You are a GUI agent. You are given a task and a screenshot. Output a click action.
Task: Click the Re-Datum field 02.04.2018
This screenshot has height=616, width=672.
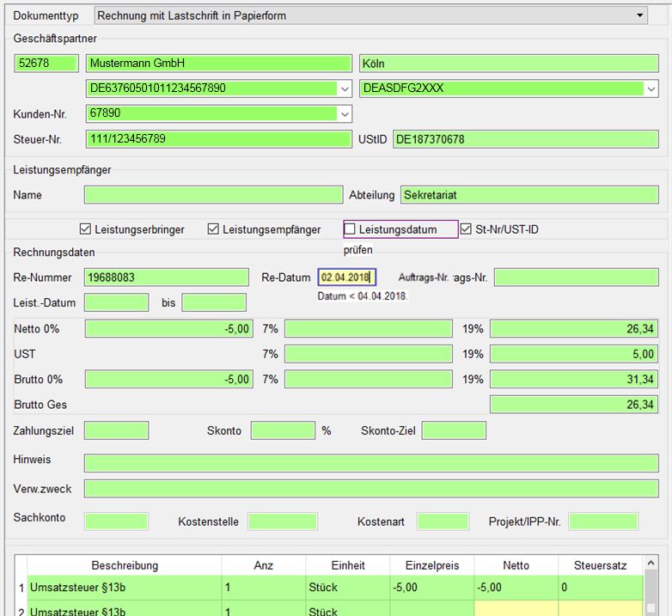pyautogui.click(x=346, y=278)
